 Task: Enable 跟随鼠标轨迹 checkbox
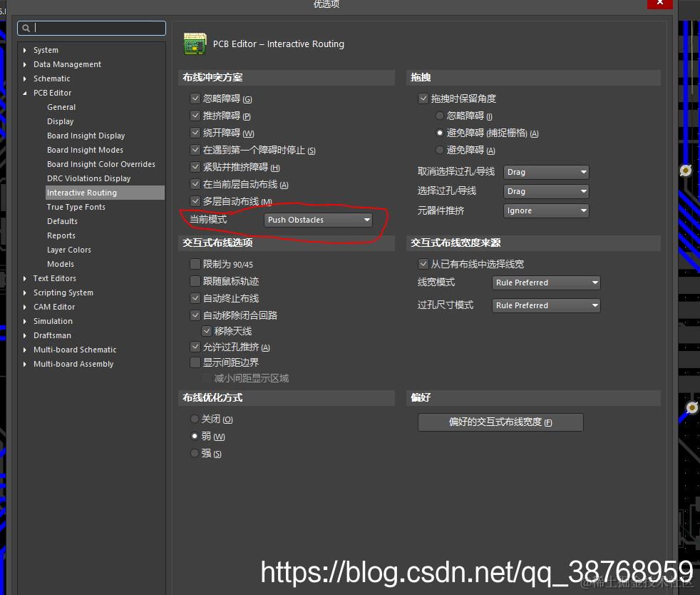[x=195, y=281]
